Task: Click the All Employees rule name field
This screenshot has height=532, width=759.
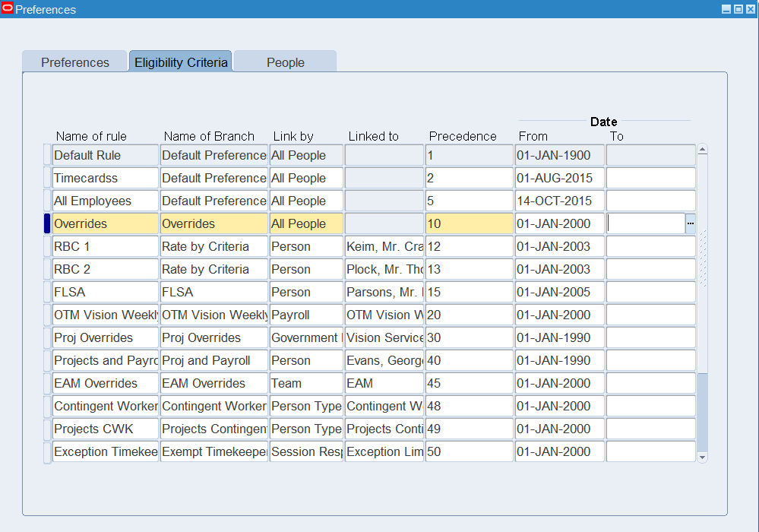Action: click(106, 201)
